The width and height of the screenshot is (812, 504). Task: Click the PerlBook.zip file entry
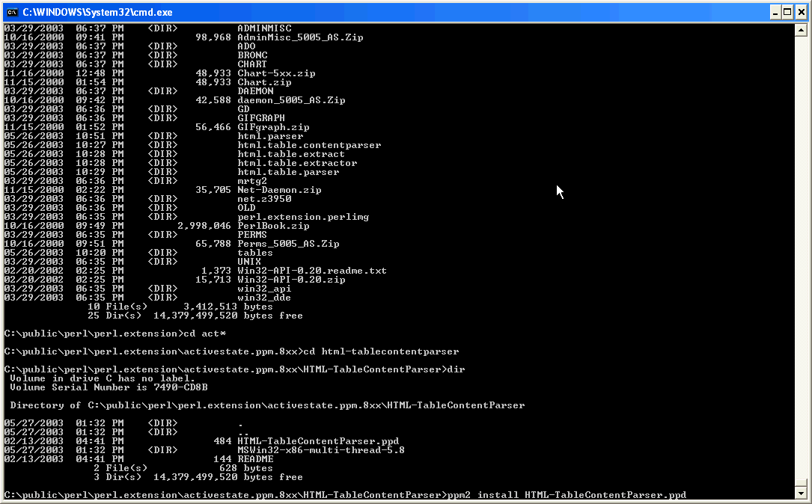point(273,226)
